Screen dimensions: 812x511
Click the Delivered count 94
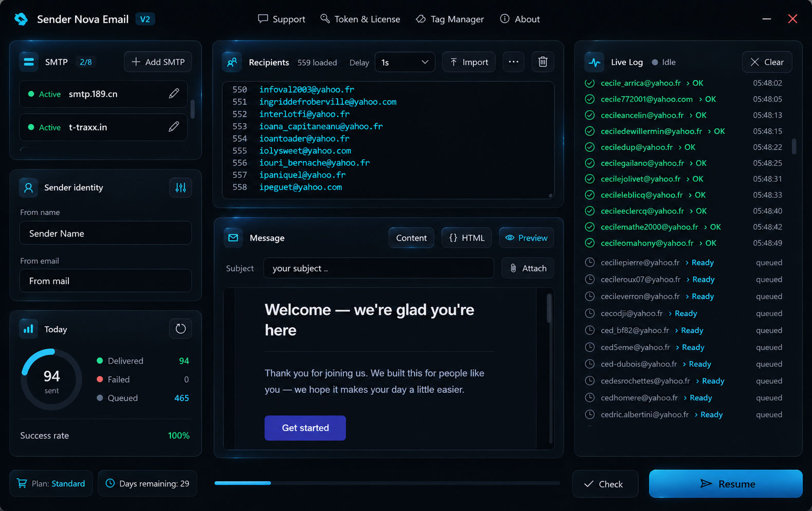184,361
